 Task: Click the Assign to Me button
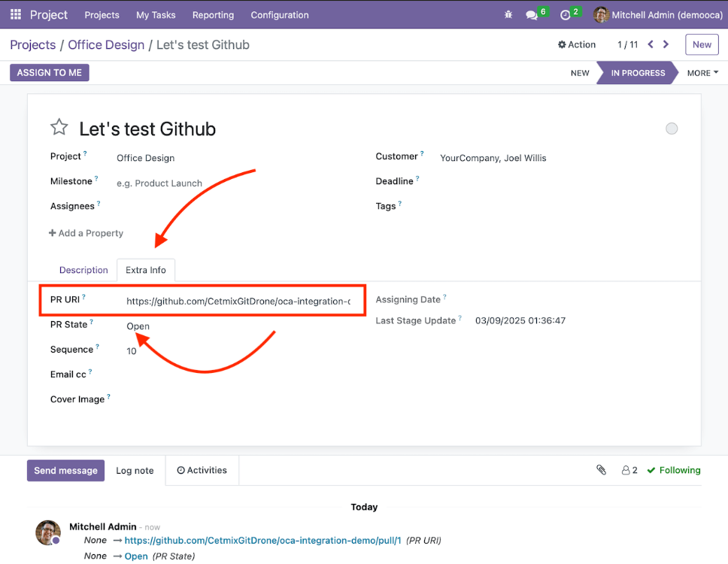click(x=49, y=72)
